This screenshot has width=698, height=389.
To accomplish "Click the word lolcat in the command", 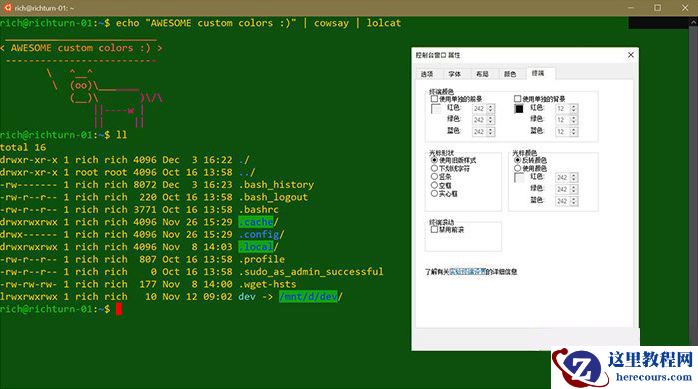I will pyautogui.click(x=384, y=23).
